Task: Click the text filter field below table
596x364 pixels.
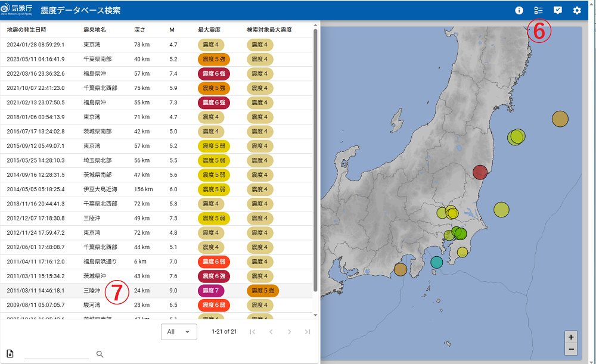Action: 57,354
